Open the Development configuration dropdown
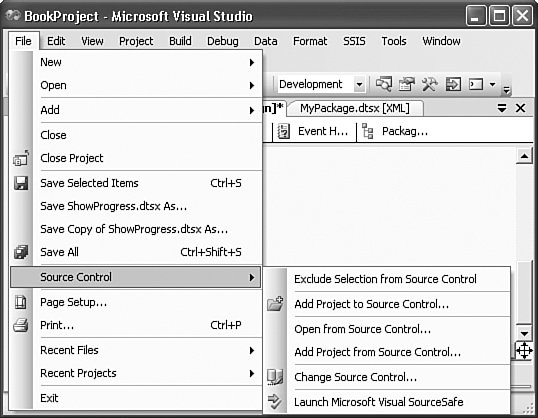Viewport: 538px width, 418px height. (359, 84)
